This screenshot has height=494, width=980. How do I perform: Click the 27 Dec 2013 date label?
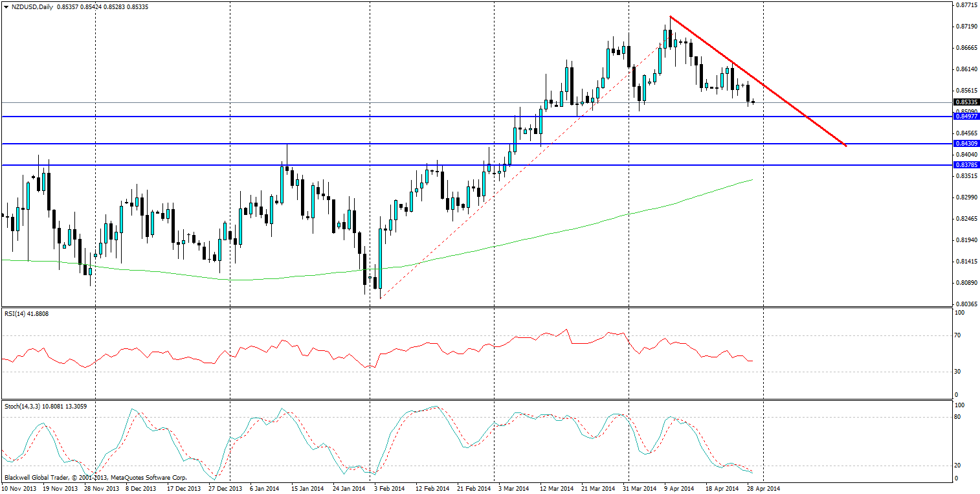tap(226, 489)
